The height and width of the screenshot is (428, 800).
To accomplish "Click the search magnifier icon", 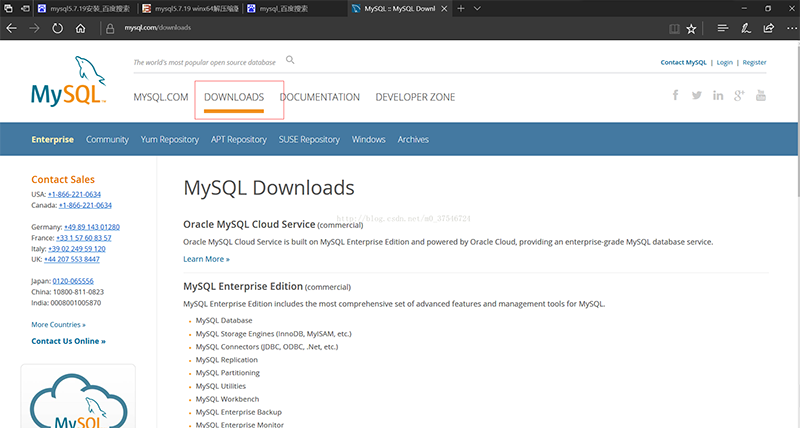I will [x=291, y=61].
